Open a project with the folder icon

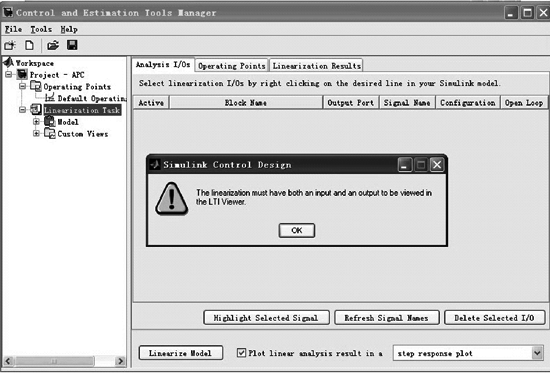[x=53, y=45]
